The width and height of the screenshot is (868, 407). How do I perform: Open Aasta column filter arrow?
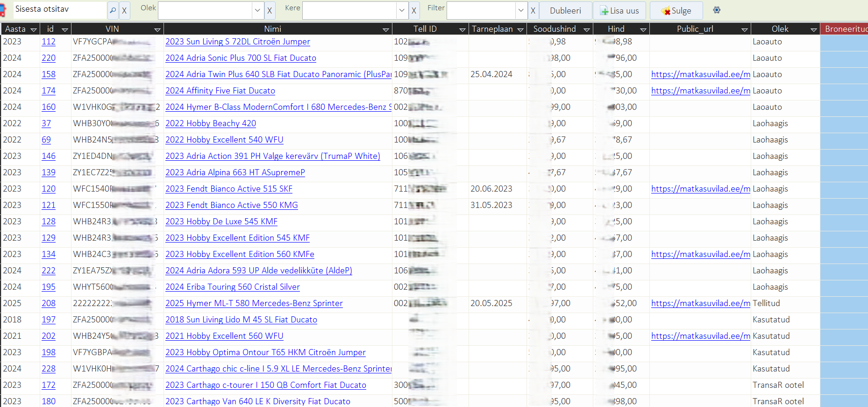[x=34, y=29]
